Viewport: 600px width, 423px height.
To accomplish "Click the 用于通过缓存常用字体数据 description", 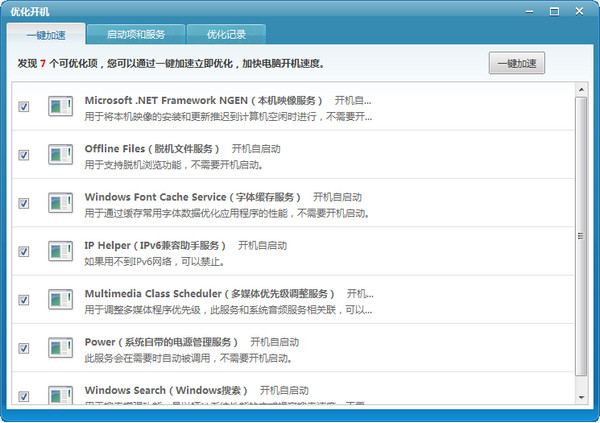I will 227,213.
